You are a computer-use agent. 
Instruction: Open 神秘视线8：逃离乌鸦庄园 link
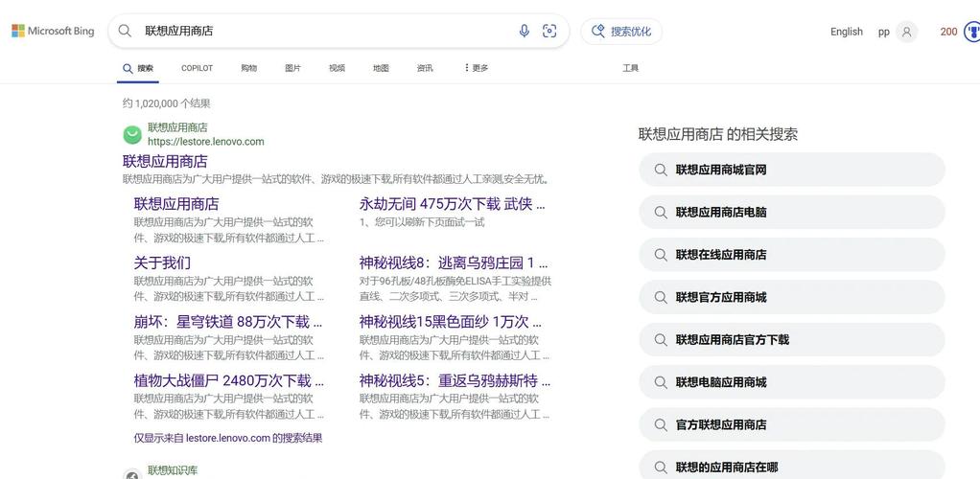[454, 262]
